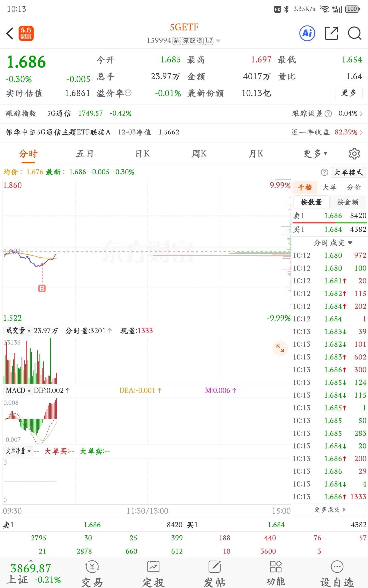Toggle 按金额 view
Viewport: 368px width, 588px height.
pyautogui.click(x=348, y=202)
